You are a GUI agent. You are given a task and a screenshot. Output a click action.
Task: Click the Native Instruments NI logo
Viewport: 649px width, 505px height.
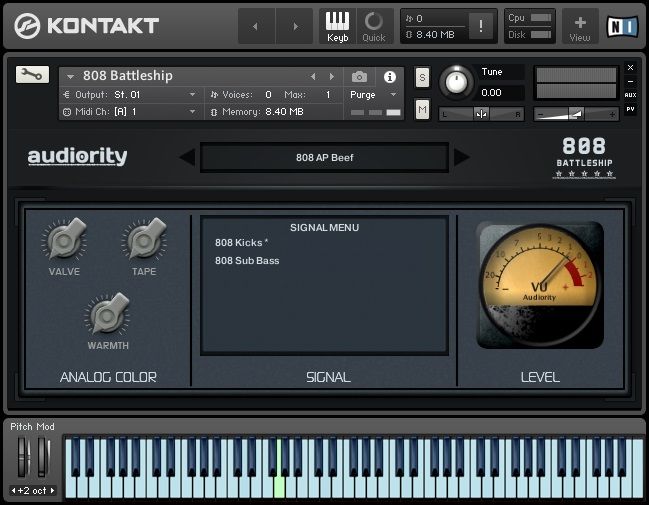[622, 26]
